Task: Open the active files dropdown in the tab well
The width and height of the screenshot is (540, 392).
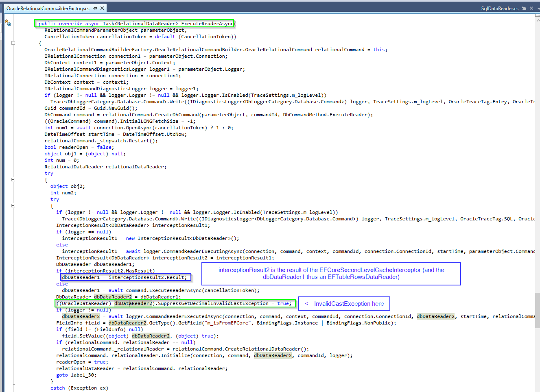Action: click(539, 9)
